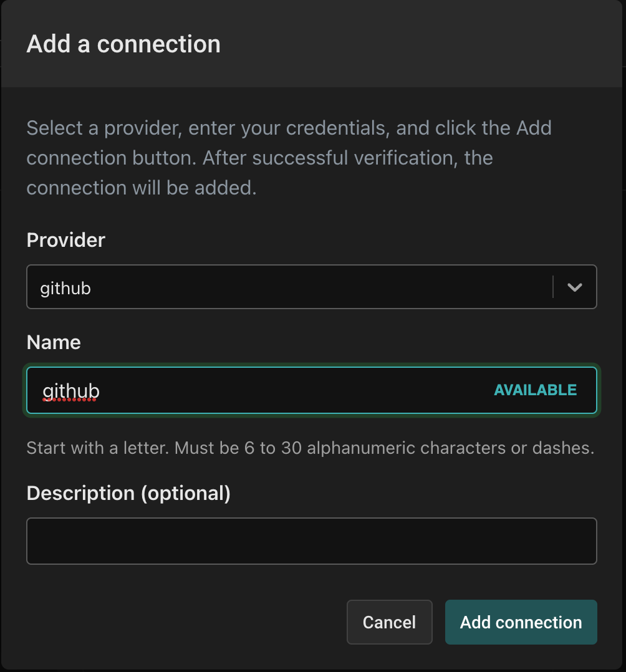Click the Description (optional) label
626x672 pixels.
[x=128, y=493]
